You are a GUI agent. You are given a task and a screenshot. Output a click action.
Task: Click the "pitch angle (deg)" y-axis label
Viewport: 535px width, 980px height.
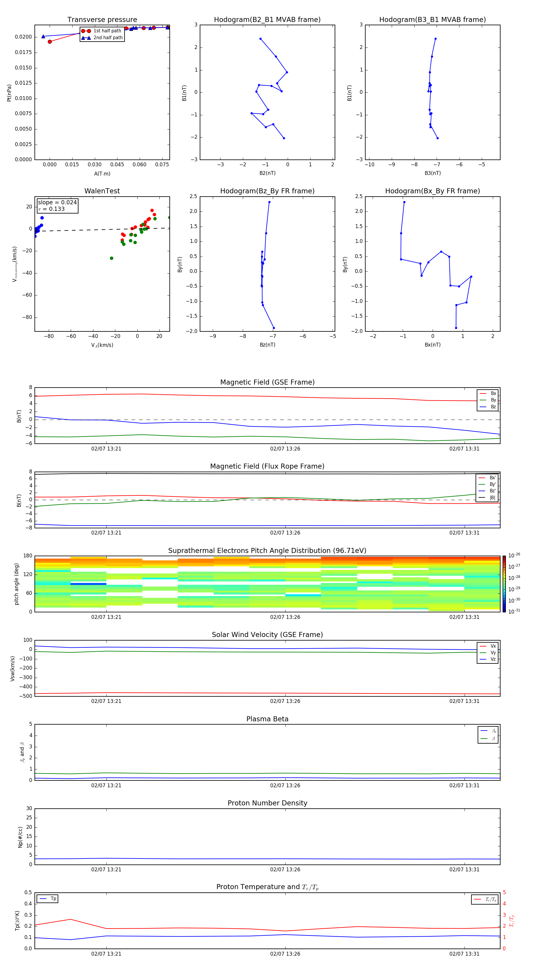click(x=16, y=584)
